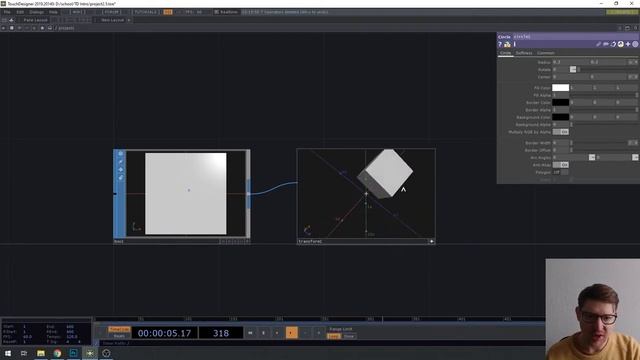Click the timecode display 00:00:05.17
The height and width of the screenshot is (360, 640).
coord(164,333)
